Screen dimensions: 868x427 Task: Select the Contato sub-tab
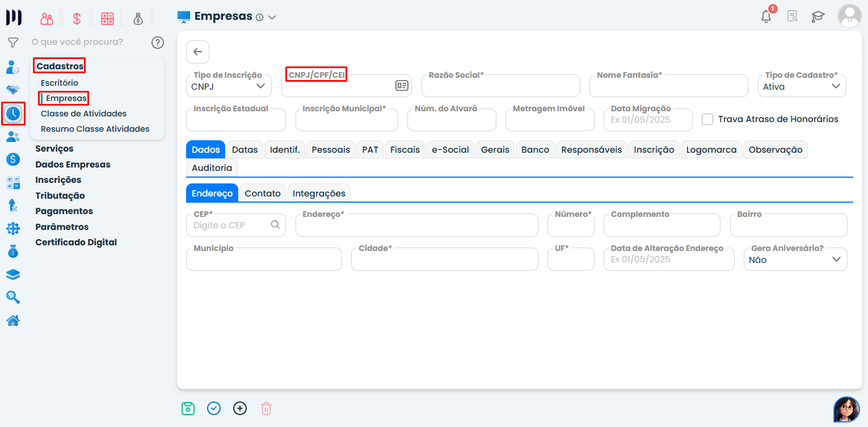click(263, 194)
